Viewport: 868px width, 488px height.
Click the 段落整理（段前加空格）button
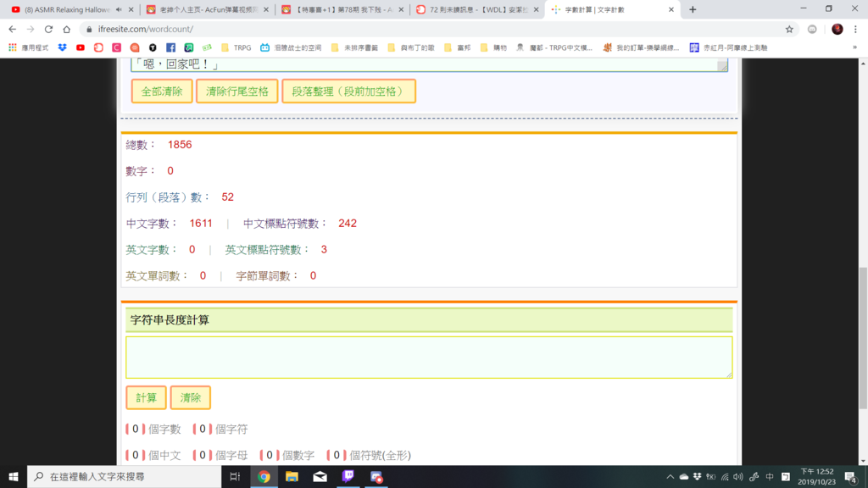point(348,91)
